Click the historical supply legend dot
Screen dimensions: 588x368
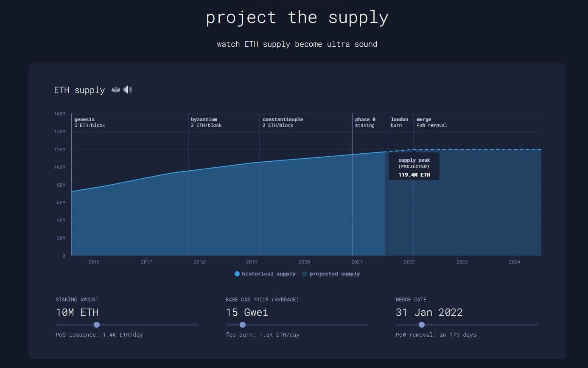pos(237,274)
